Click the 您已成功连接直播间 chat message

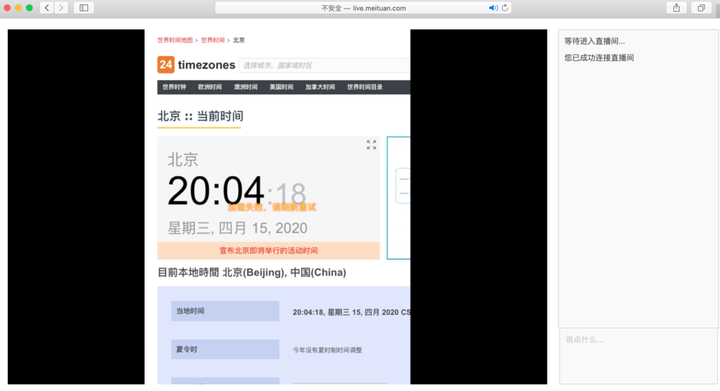tap(599, 58)
